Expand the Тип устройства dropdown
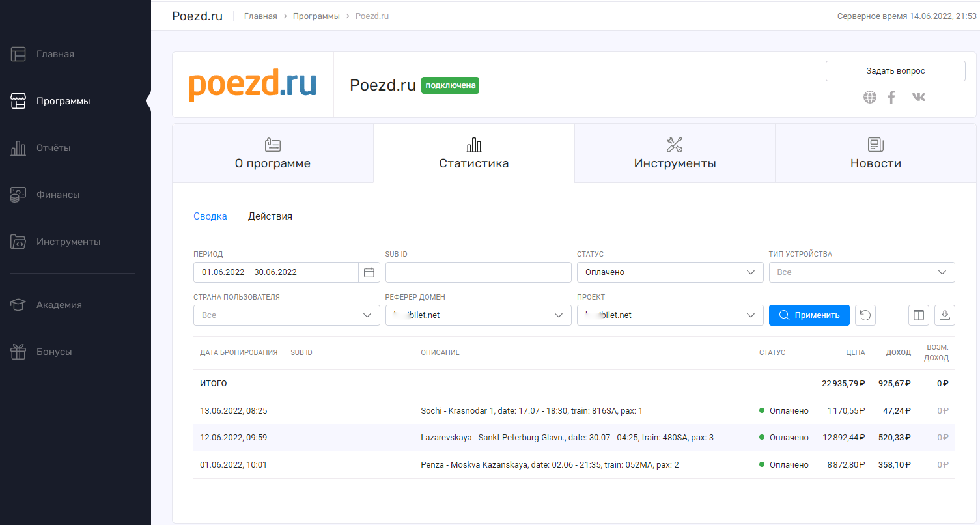 point(862,272)
